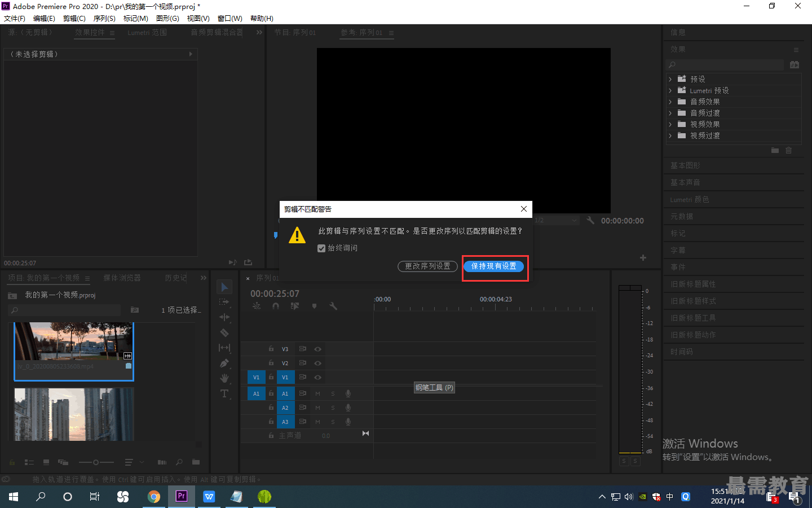Screen dimensions: 812x508
Task: Select the Type tool
Action: 224,393
